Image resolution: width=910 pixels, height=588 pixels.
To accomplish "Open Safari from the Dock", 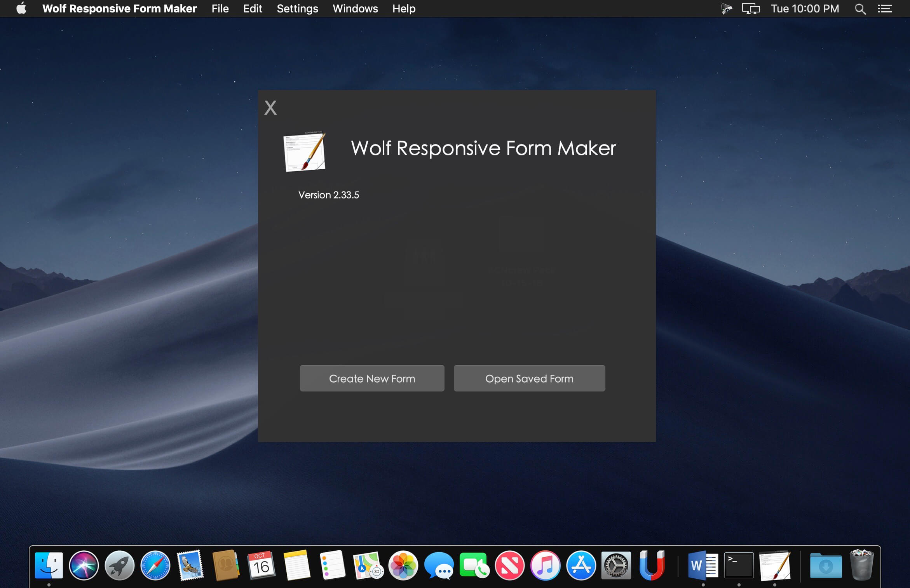I will pos(155,565).
